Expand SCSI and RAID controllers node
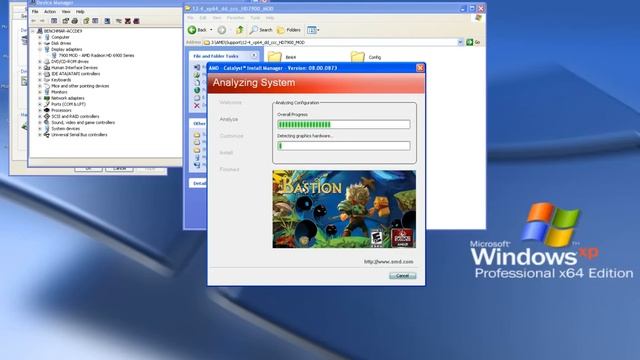This screenshot has height=360, width=640. [40, 116]
